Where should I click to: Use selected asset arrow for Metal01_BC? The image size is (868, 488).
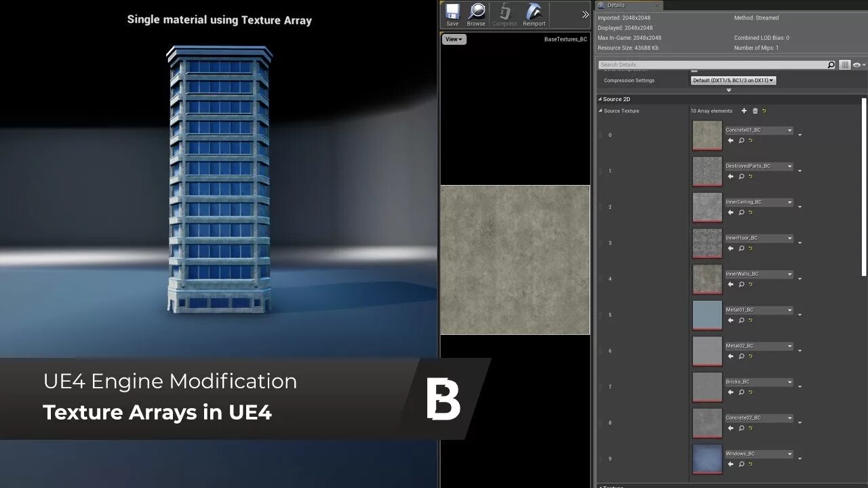pyautogui.click(x=730, y=320)
